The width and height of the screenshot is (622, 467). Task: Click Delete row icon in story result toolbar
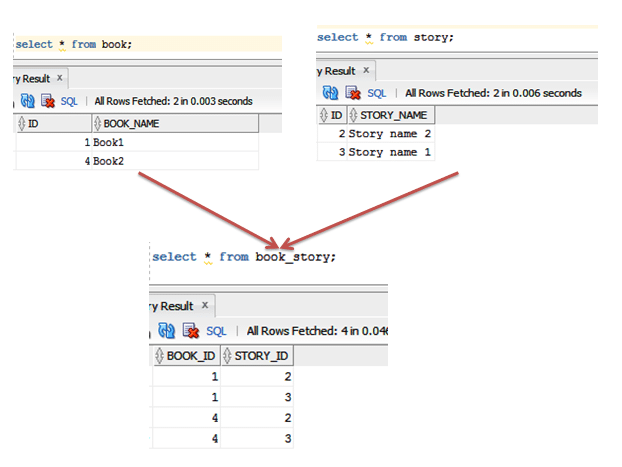(x=350, y=93)
